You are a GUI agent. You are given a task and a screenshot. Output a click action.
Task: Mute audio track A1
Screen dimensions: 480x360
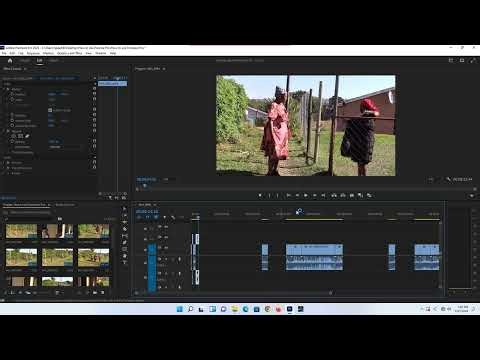click(166, 259)
